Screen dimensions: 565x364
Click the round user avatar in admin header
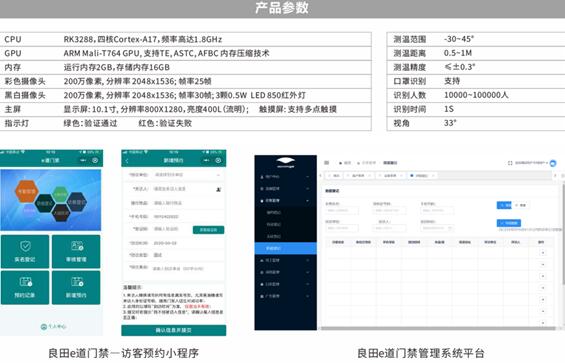point(553,163)
